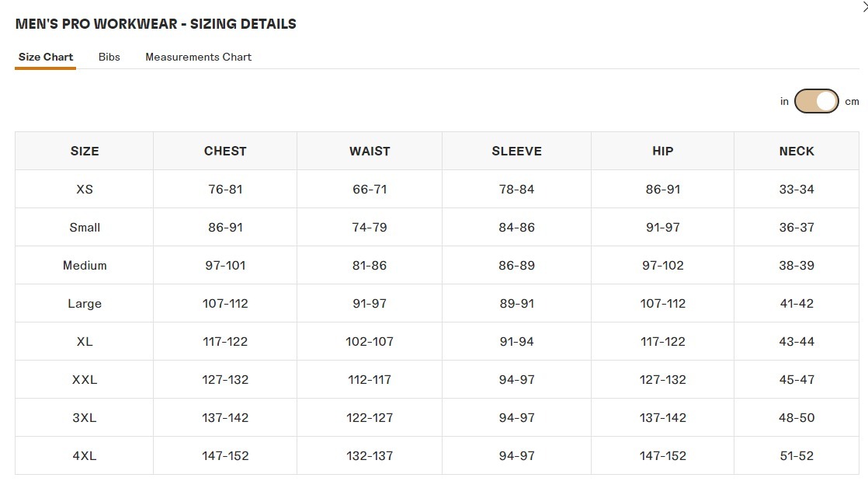This screenshot has width=868, height=495.
Task: Select the HIP column header
Action: click(662, 151)
